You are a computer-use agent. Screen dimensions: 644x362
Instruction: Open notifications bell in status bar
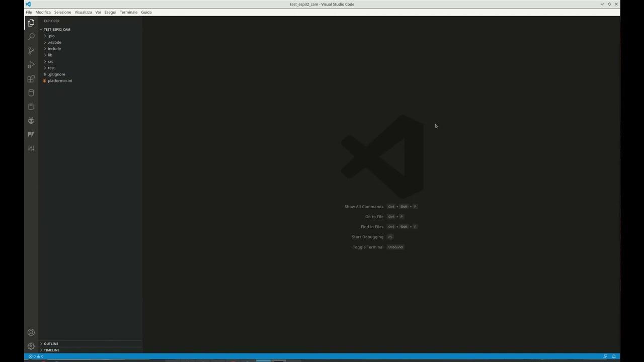tap(614, 356)
